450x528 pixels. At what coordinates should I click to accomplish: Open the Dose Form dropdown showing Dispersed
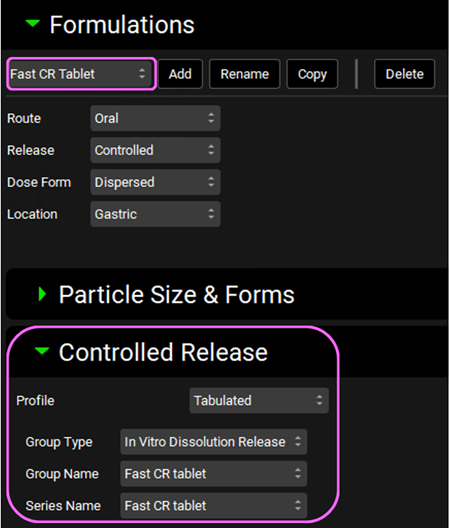click(x=155, y=183)
